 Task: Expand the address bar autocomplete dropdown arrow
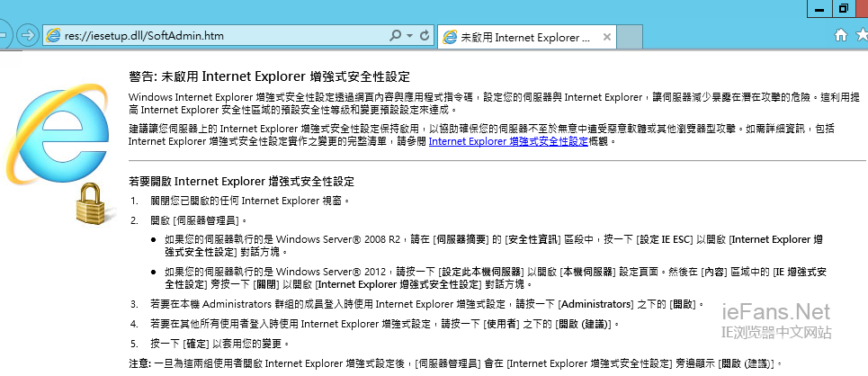pyautogui.click(x=409, y=35)
